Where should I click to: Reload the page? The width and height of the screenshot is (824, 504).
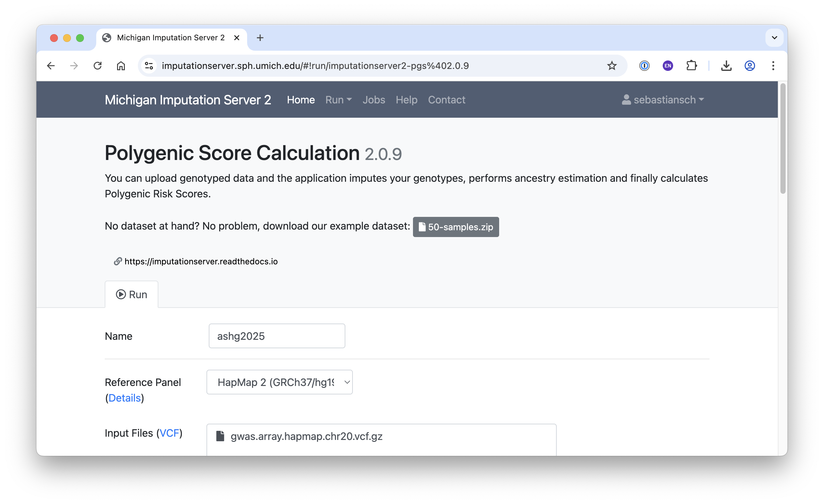click(x=97, y=66)
